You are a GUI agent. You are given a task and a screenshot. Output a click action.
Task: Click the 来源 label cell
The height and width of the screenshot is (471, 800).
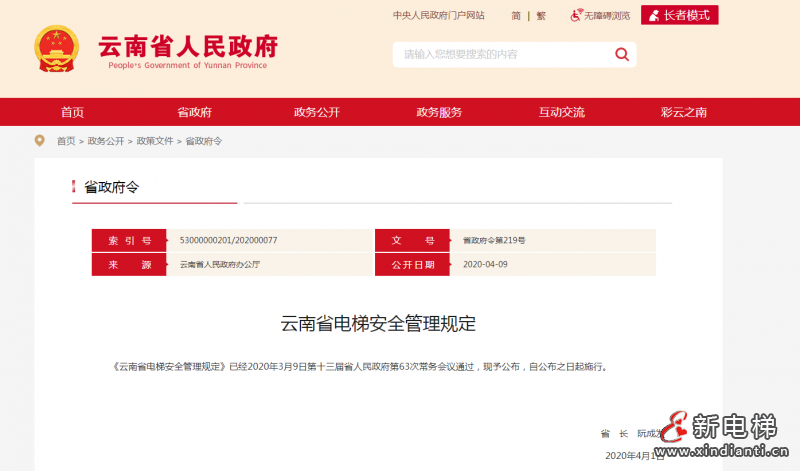click(129, 264)
